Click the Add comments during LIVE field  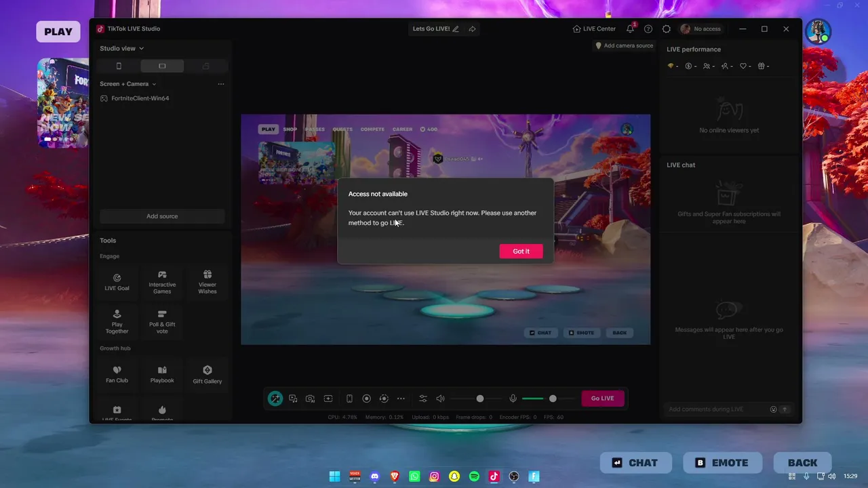tap(716, 409)
